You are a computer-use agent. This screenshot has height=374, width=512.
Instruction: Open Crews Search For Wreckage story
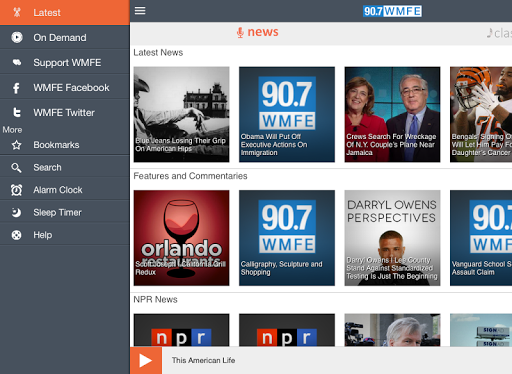[392, 114]
